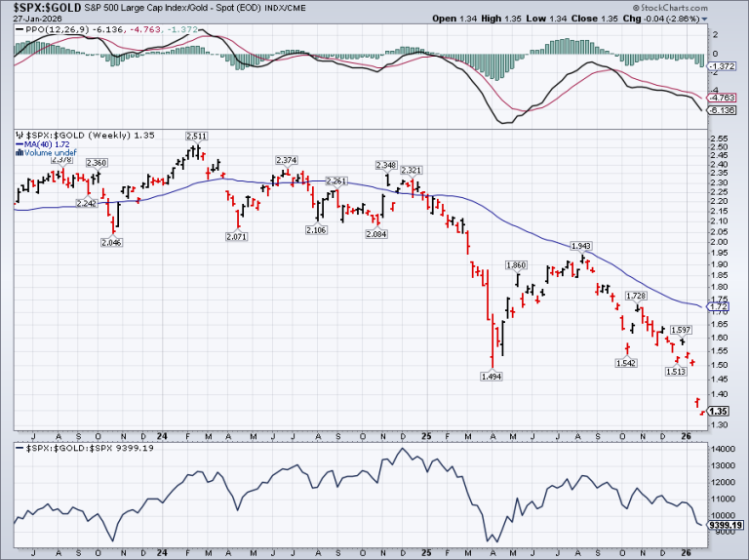Click the red -4.763 signal line tag
Screen dimensions: 749x560
point(721,98)
